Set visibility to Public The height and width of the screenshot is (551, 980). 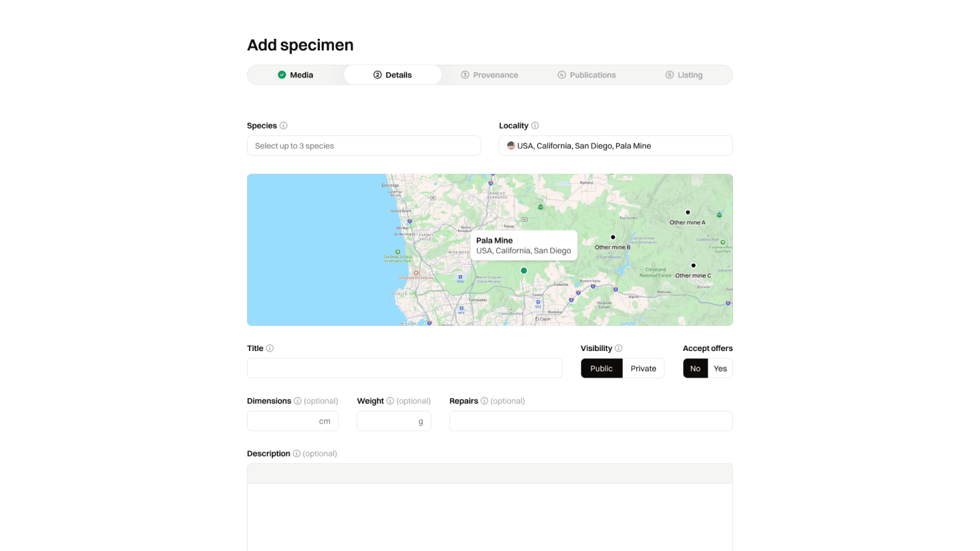click(602, 369)
